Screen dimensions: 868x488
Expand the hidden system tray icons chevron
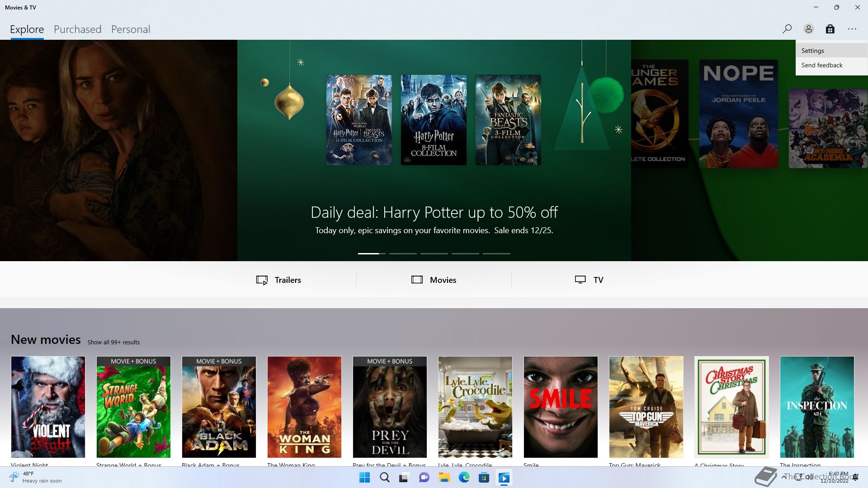click(783, 477)
